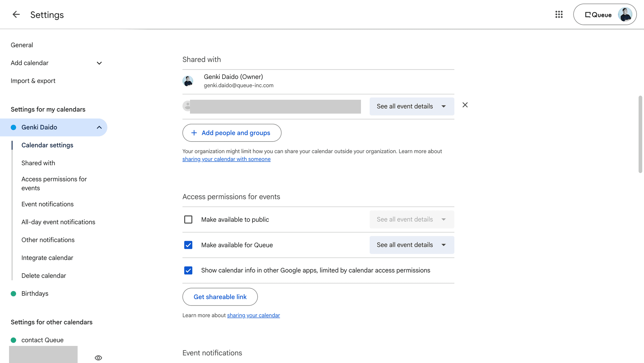Open the sharing your calendar link
644x363 pixels.
(x=253, y=315)
